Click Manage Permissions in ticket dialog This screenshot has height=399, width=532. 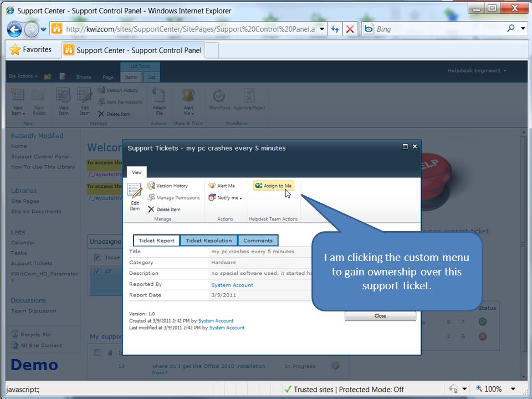coord(173,197)
